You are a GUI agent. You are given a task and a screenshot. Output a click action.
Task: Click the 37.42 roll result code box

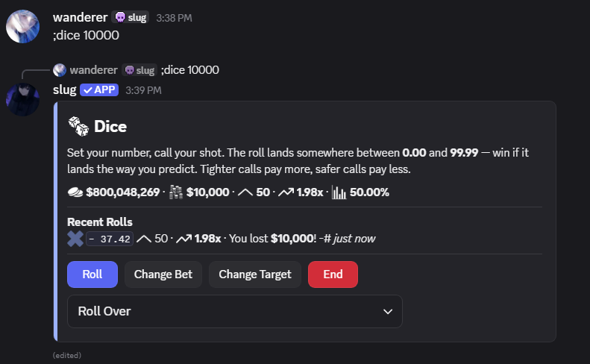click(x=110, y=239)
